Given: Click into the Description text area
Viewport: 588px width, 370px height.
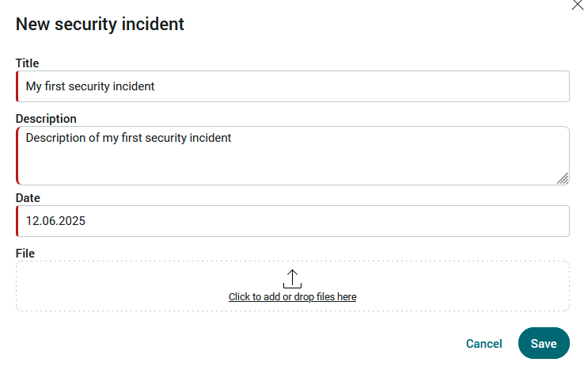Looking at the screenshot, I should click(293, 155).
